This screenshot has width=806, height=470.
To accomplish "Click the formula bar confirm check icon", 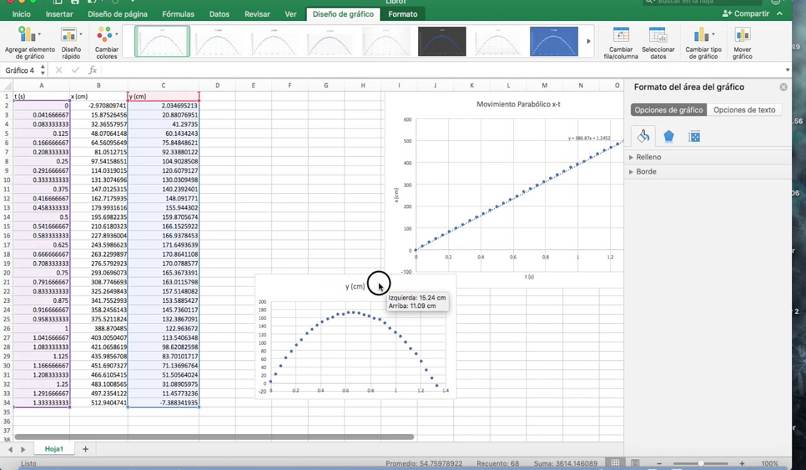I will [75, 70].
